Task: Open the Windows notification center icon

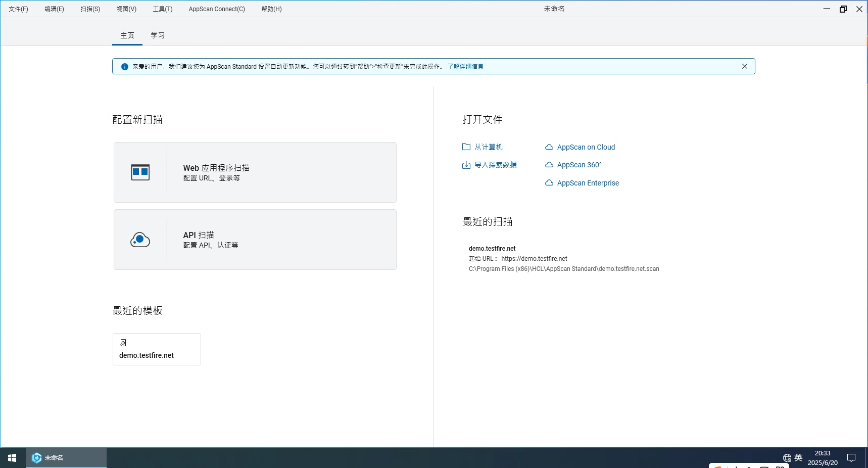Action: click(x=851, y=458)
